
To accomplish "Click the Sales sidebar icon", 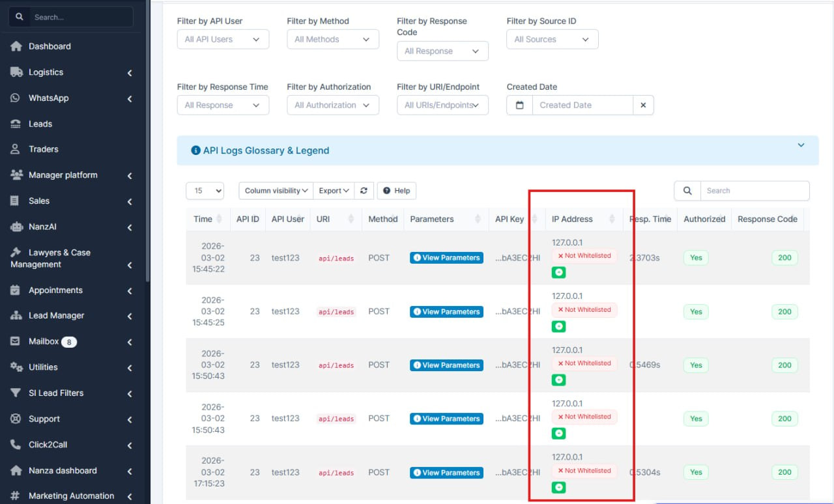I will tap(15, 201).
